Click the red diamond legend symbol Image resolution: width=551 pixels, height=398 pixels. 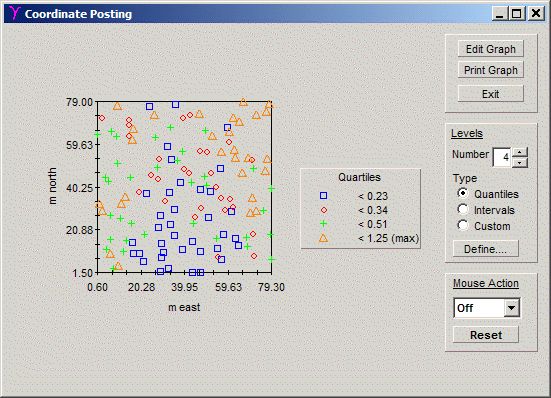coord(324,210)
